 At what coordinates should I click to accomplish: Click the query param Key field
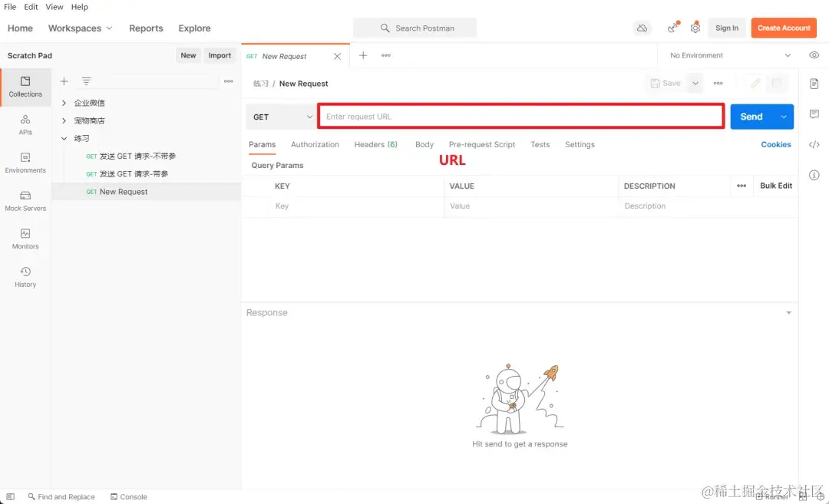(x=357, y=206)
